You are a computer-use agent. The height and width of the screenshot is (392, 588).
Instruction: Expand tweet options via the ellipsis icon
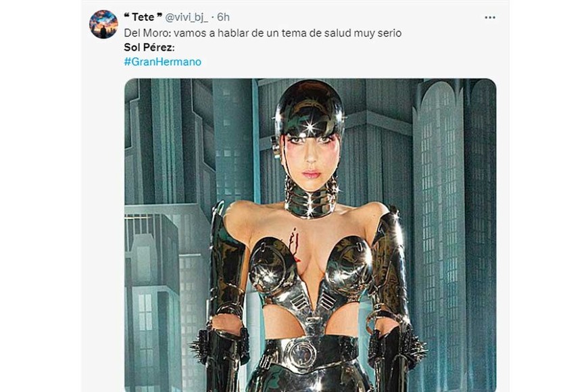(x=490, y=18)
